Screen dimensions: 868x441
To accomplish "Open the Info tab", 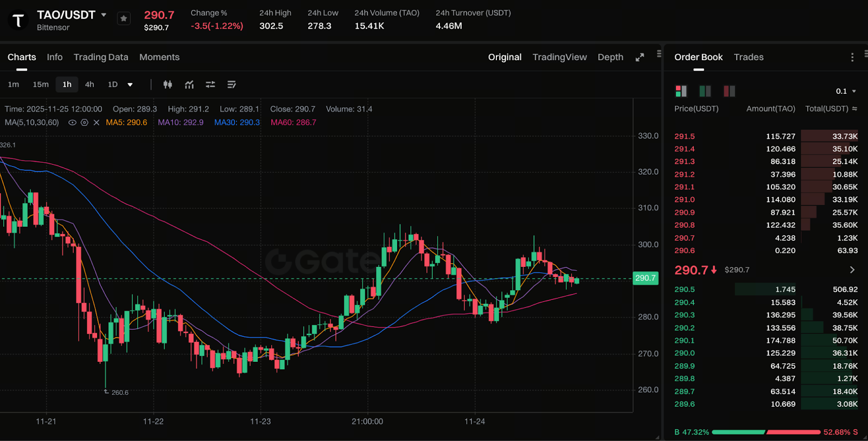I will pos(55,57).
